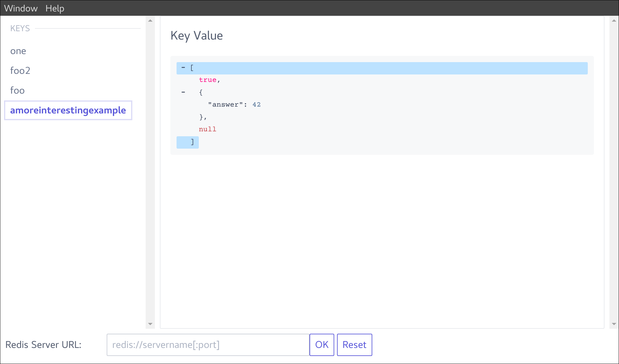Open the Help menu
Image resolution: width=619 pixels, height=364 pixels.
[55, 8]
